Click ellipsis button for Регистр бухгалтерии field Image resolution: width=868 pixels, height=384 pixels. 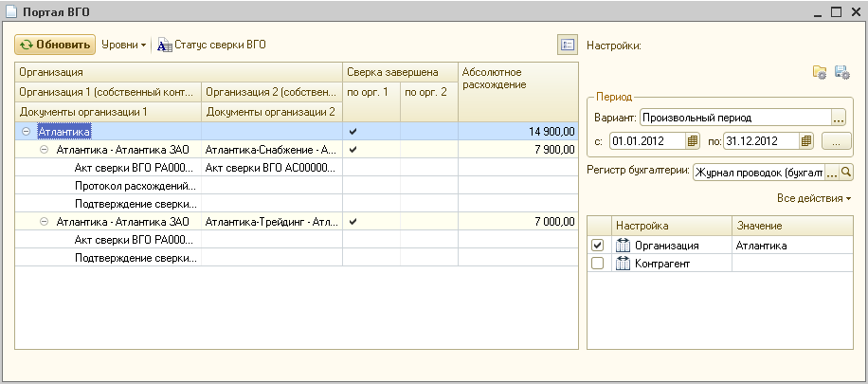pos(832,173)
